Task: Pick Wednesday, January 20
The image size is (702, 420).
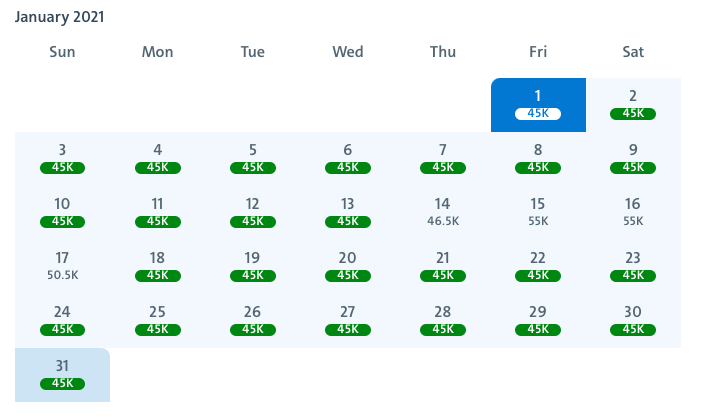Action: point(347,266)
